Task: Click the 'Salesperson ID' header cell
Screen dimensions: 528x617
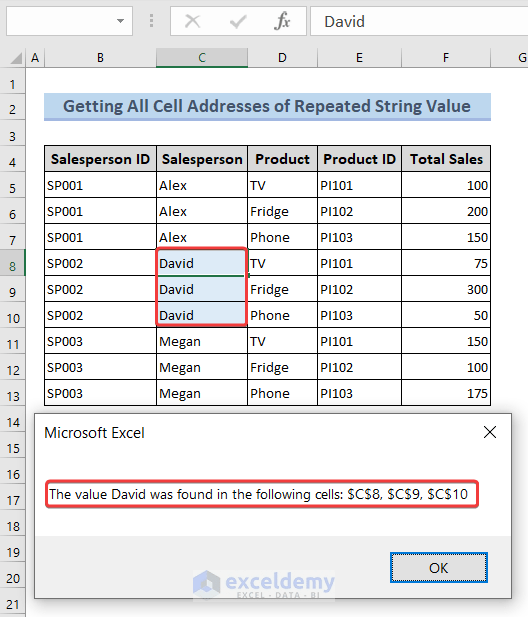Action: [100, 159]
